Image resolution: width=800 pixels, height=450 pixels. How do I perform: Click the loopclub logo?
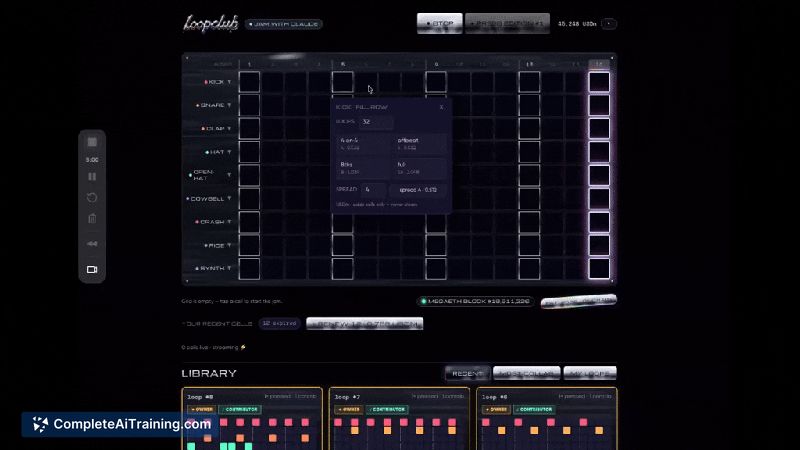click(x=211, y=23)
